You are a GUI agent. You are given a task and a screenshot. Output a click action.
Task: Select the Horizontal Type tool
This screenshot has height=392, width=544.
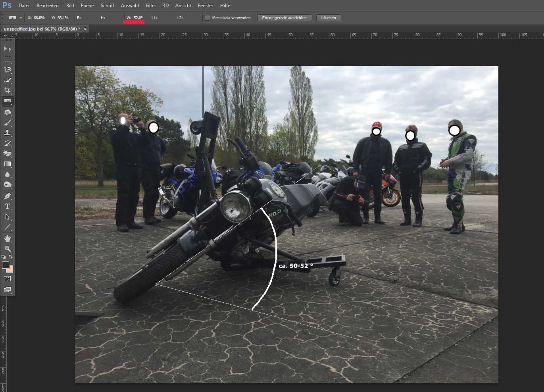click(x=8, y=206)
